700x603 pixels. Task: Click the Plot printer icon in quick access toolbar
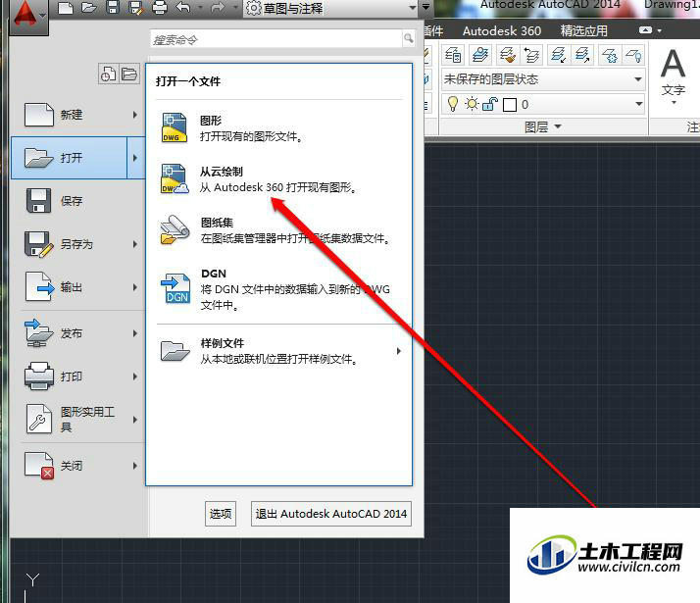pos(160,8)
